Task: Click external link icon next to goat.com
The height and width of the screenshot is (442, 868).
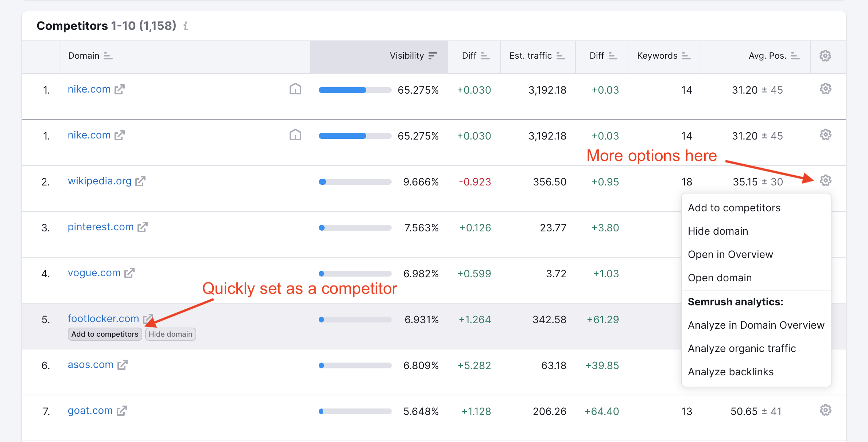Action: click(122, 411)
